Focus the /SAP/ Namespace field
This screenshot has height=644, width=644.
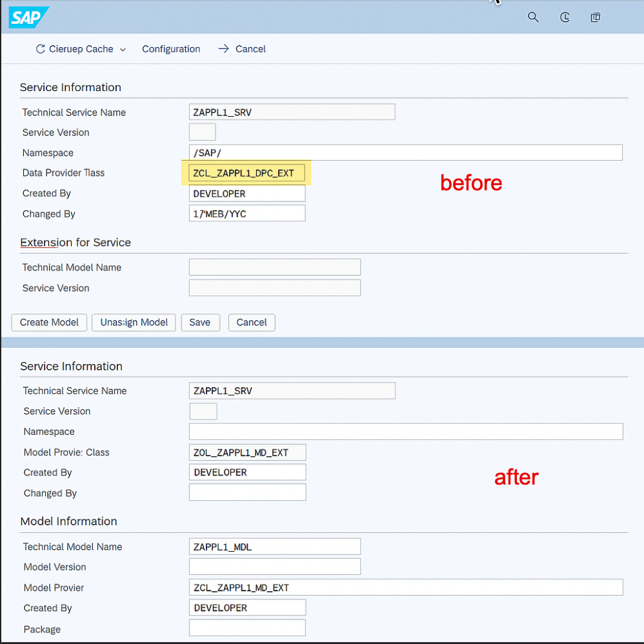tap(406, 152)
